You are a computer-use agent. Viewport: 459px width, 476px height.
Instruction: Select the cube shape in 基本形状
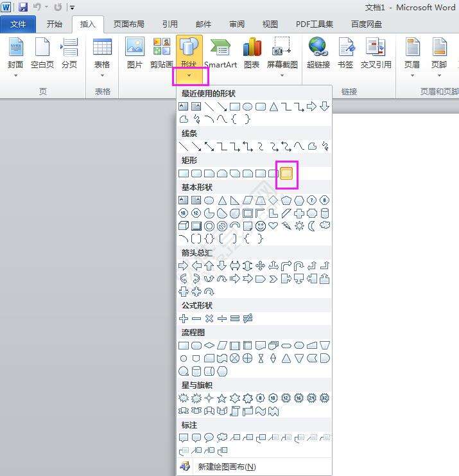184,226
